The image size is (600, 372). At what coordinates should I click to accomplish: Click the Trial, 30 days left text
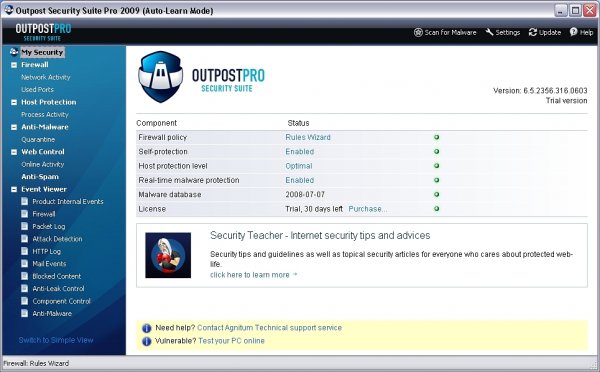(x=314, y=209)
